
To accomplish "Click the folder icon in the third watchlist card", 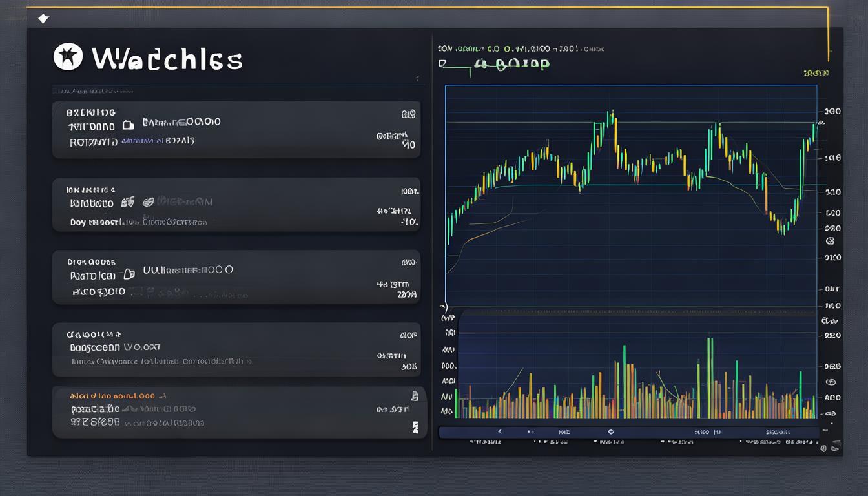I will (x=129, y=274).
